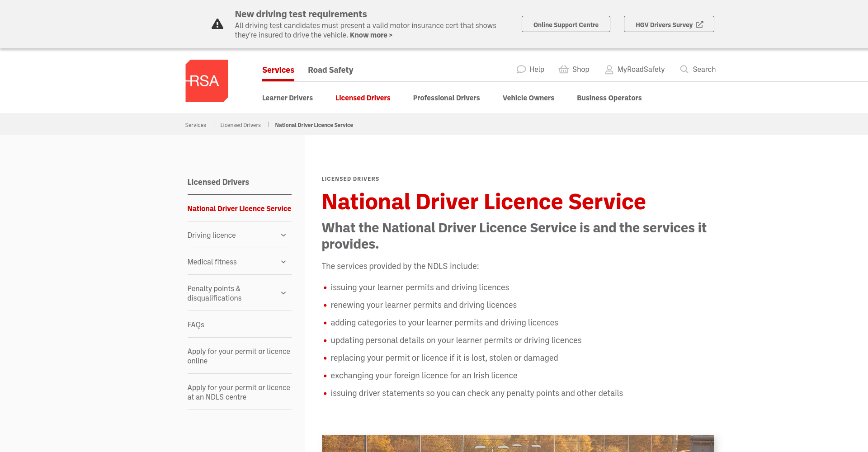Click the Shop basket icon
This screenshot has height=452, width=868.
pyautogui.click(x=564, y=69)
